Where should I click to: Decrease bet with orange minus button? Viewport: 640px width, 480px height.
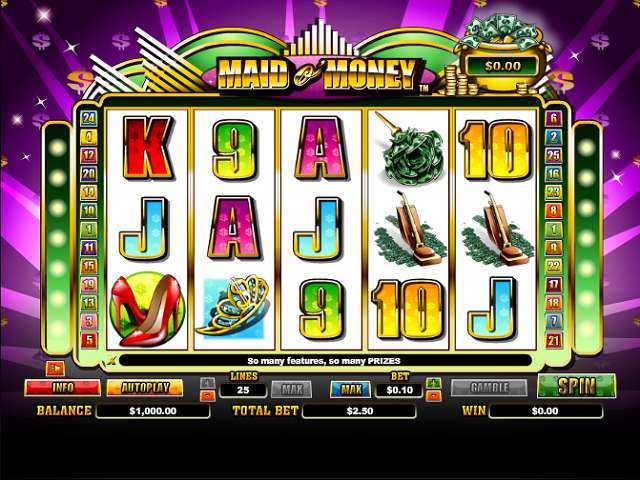[x=433, y=396]
